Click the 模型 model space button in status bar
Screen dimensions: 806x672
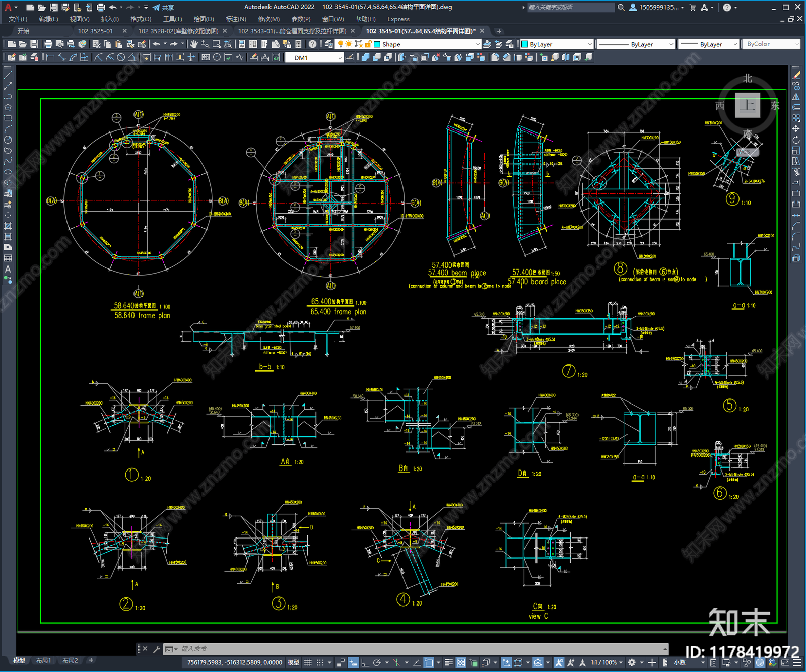point(293,662)
